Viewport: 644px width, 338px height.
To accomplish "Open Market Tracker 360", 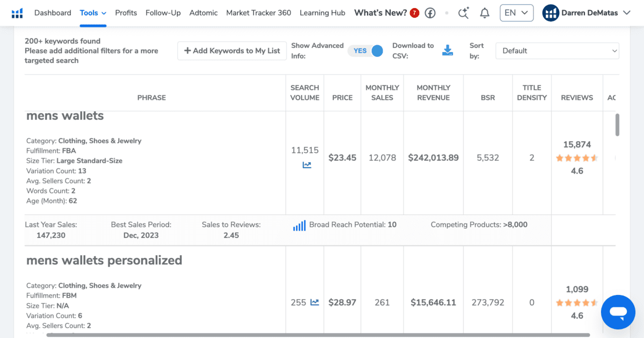I will [259, 13].
